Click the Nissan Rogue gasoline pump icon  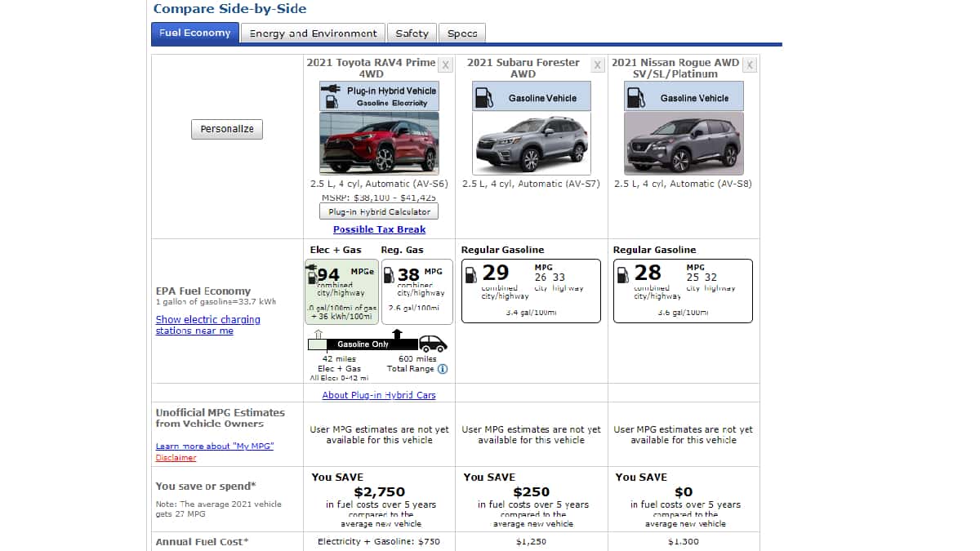pos(635,97)
